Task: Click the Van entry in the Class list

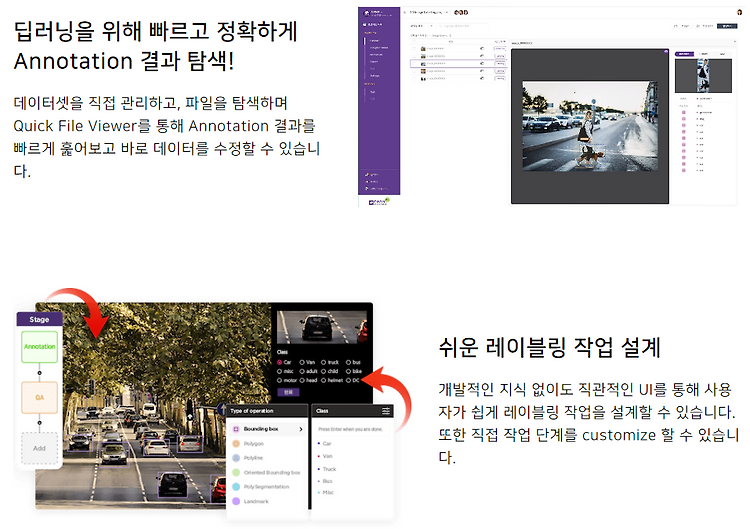Action: (325, 456)
